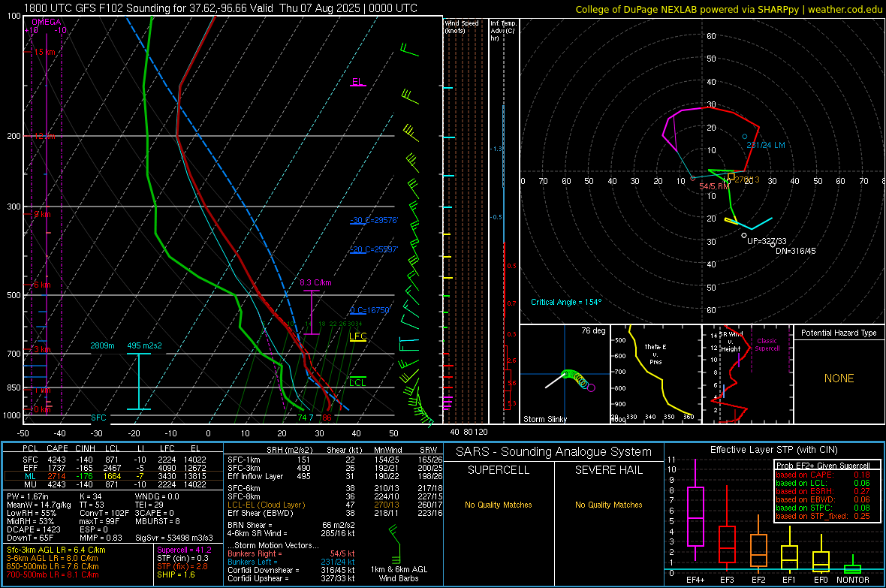The width and height of the screenshot is (886, 588).
Task: Click the Supercell = 41.2 value
Action: 184,550
